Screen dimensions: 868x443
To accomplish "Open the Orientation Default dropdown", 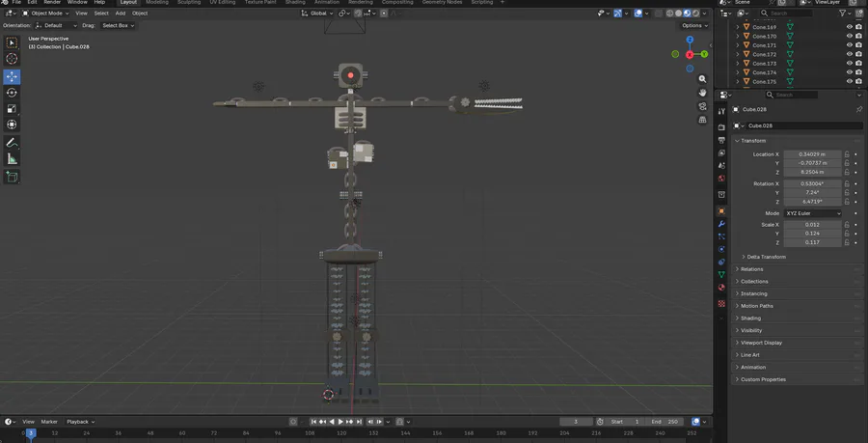I will 57,25.
